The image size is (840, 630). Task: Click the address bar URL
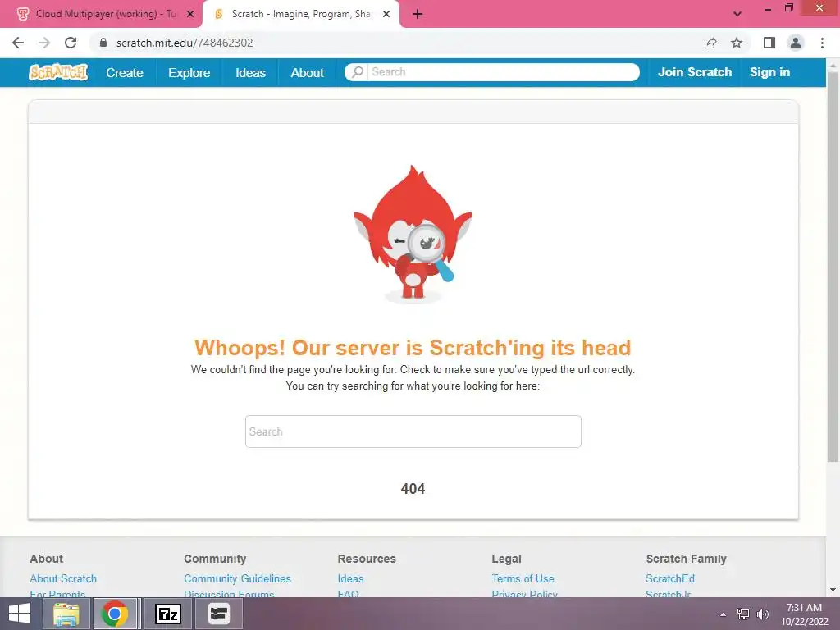point(185,43)
